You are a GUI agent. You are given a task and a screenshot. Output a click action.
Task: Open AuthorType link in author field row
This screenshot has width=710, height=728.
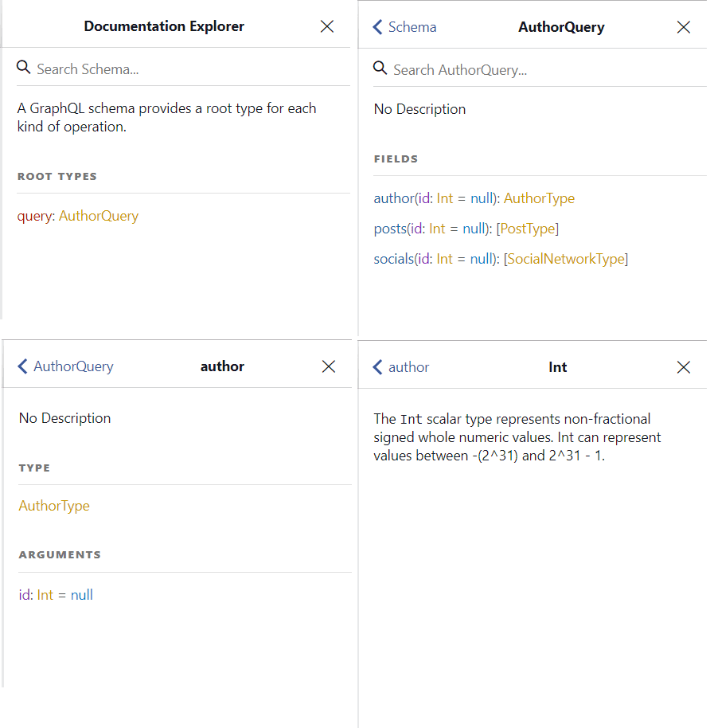tap(539, 198)
